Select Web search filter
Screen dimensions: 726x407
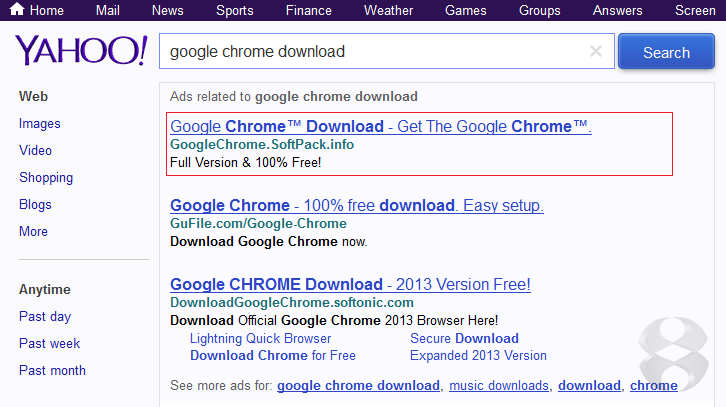[33, 96]
